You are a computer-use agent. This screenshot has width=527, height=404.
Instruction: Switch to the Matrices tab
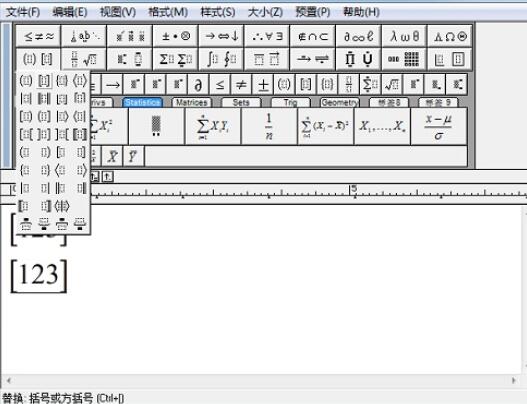coord(192,102)
